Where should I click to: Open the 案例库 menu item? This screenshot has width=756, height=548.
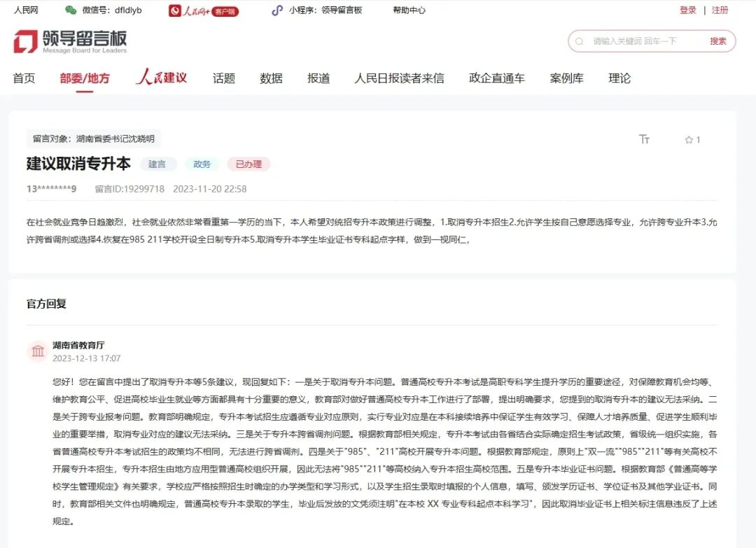(x=567, y=78)
